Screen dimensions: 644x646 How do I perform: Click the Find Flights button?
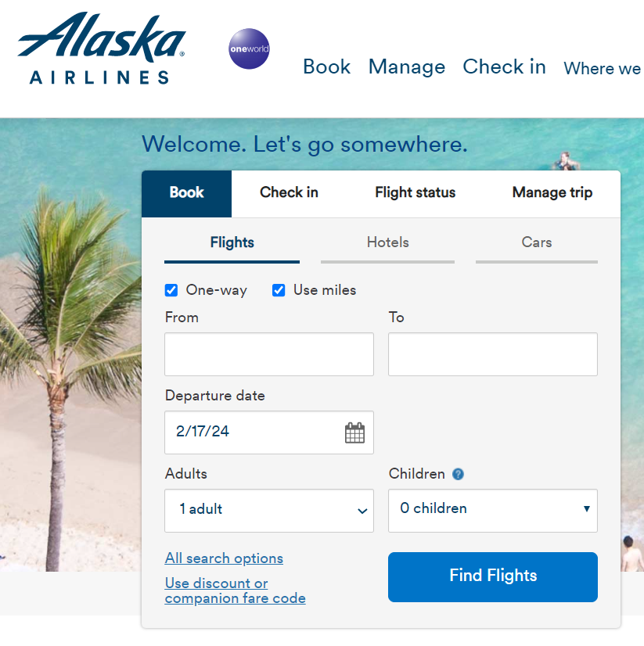click(x=492, y=576)
